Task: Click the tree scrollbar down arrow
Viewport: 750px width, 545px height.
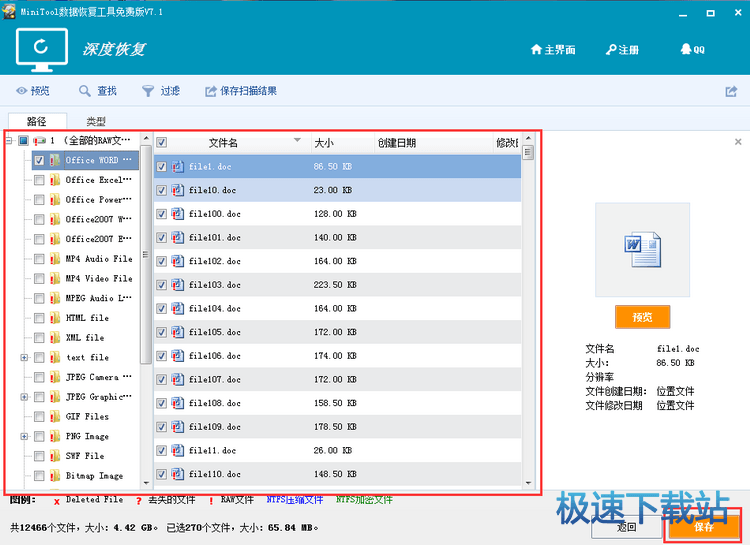Action: (x=146, y=483)
